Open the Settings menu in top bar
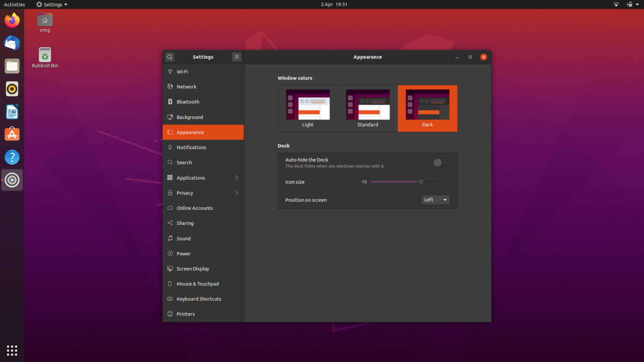The image size is (644, 362). click(51, 5)
